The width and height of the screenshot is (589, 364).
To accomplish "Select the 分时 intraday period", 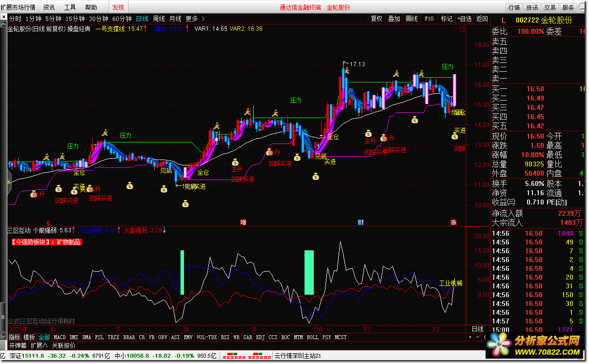I will pyautogui.click(x=16, y=19).
